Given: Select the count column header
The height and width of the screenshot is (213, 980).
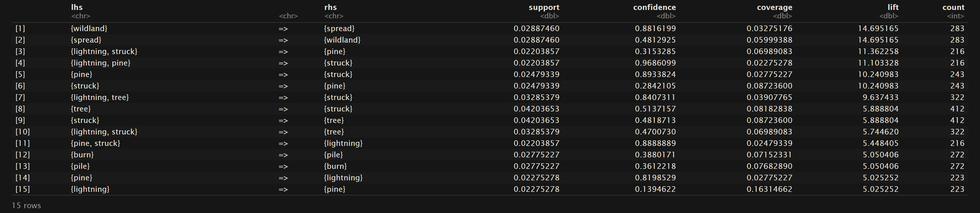Looking at the screenshot, I should [953, 7].
